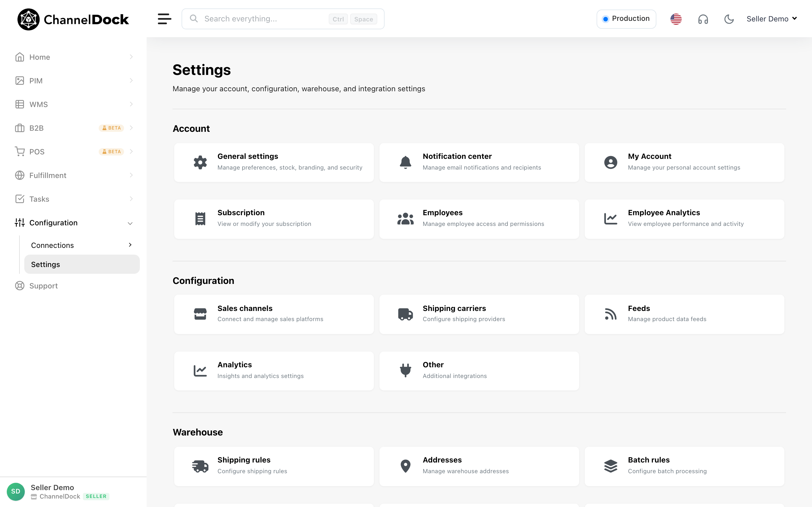Change language using the US flag icon

[x=676, y=19]
